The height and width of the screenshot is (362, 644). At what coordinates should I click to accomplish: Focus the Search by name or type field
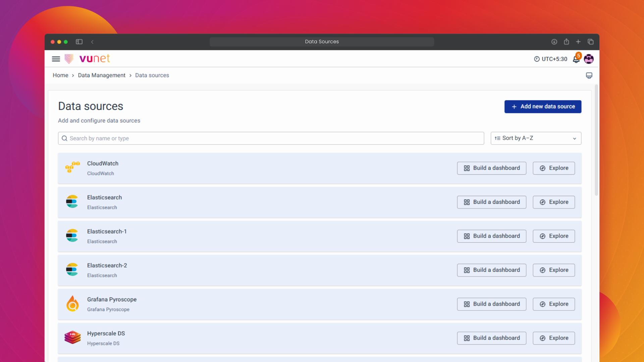tap(271, 138)
